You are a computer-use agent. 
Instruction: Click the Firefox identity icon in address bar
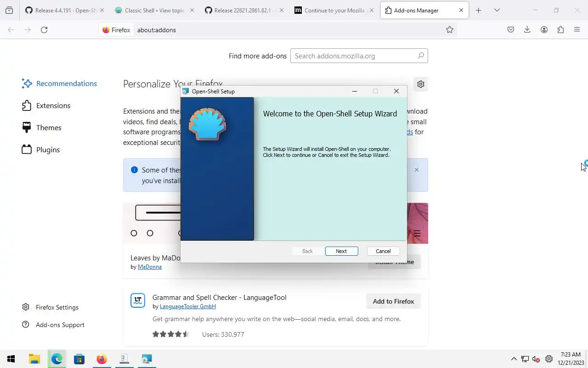117,30
